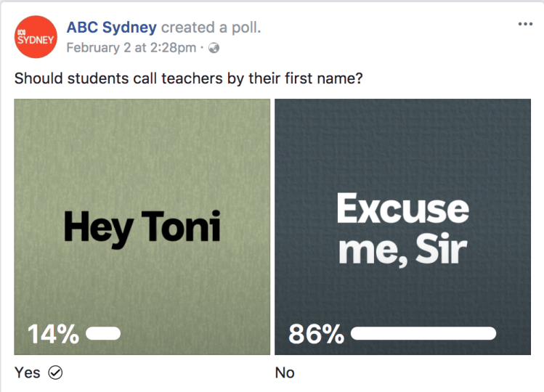Image resolution: width=544 pixels, height=392 pixels.
Task: Click empty green area above "Hey Toni"
Action: 142,145
